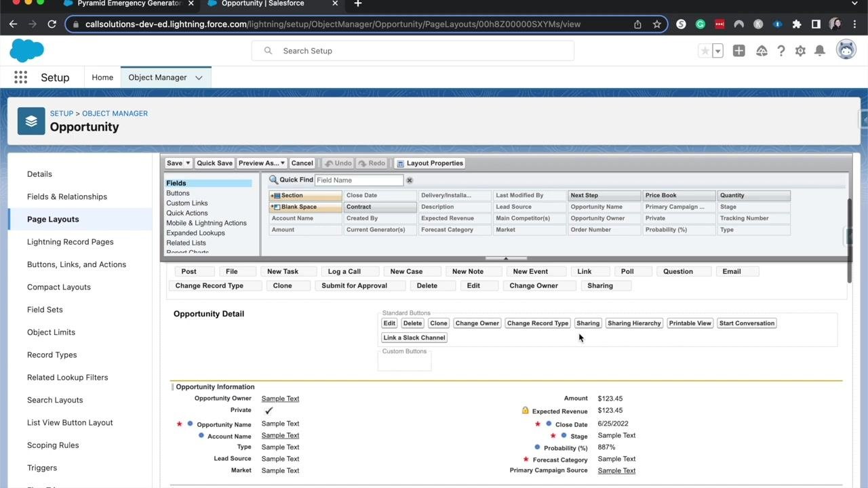Image resolution: width=868 pixels, height=488 pixels.
Task: Open the Trailhead guidance center icon
Action: point(762,51)
